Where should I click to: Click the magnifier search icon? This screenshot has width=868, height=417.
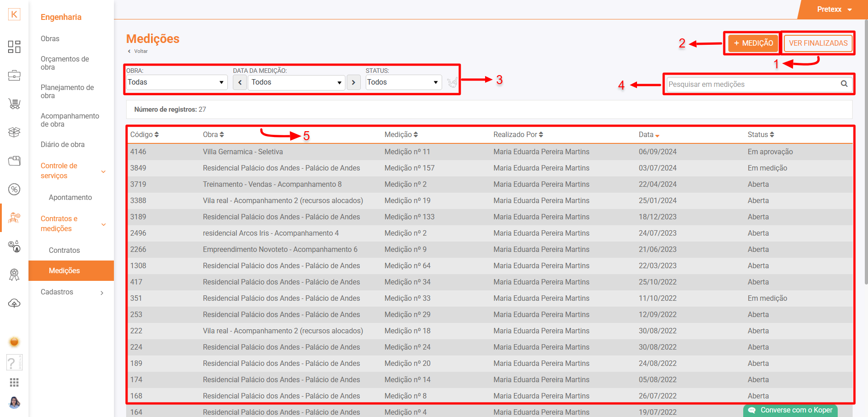(844, 84)
